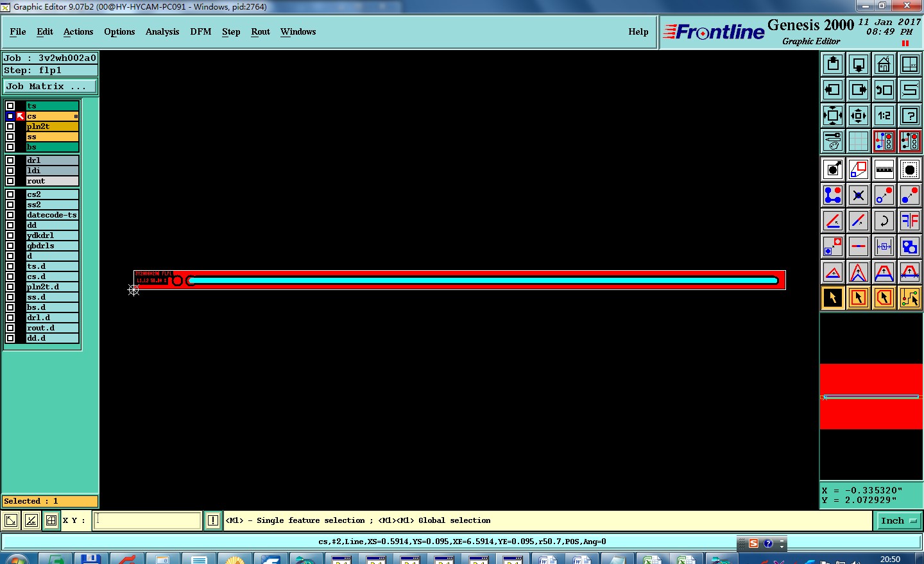Toggle the drl layer checkbox
The image size is (924, 564).
click(x=10, y=160)
